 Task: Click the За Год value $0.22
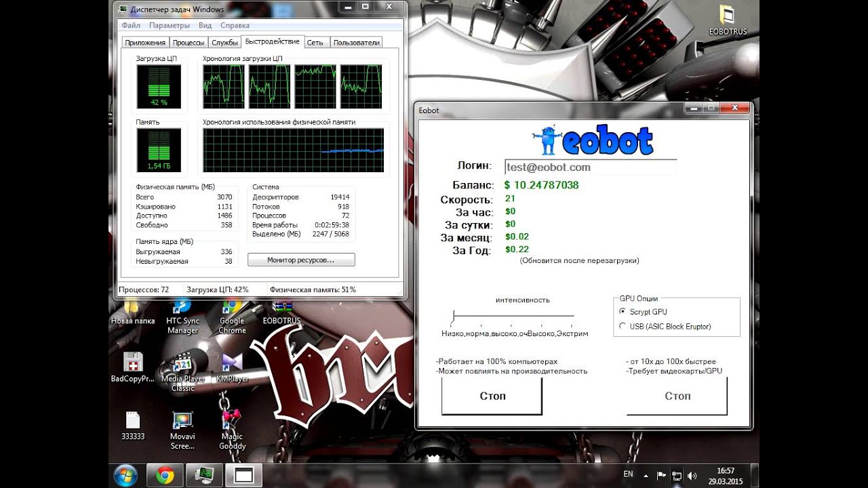click(517, 249)
